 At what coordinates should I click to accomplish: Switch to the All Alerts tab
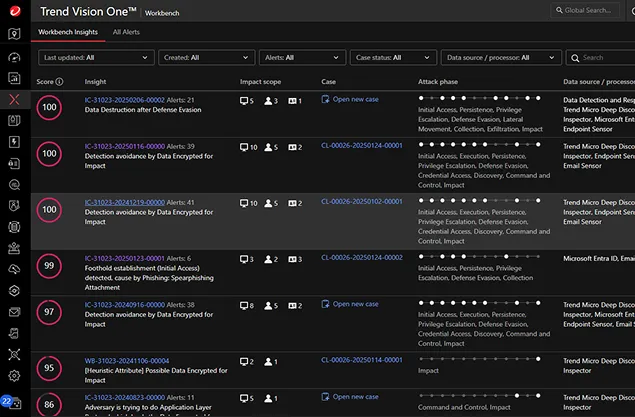[x=127, y=32]
